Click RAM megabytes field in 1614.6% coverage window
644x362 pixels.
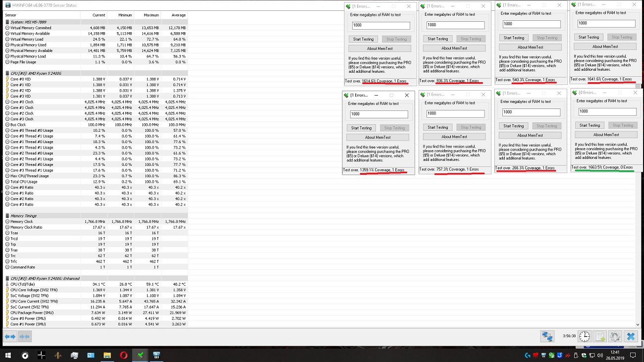[381, 25]
